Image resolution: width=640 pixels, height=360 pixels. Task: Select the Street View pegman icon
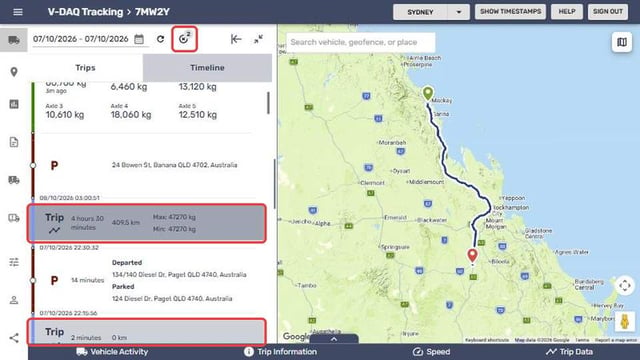click(x=624, y=321)
